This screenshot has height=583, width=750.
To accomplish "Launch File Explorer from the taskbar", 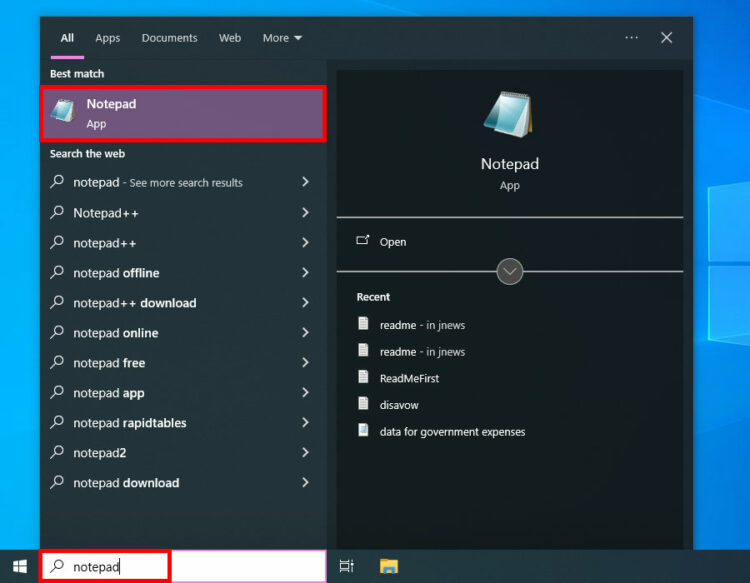I will tap(389, 566).
